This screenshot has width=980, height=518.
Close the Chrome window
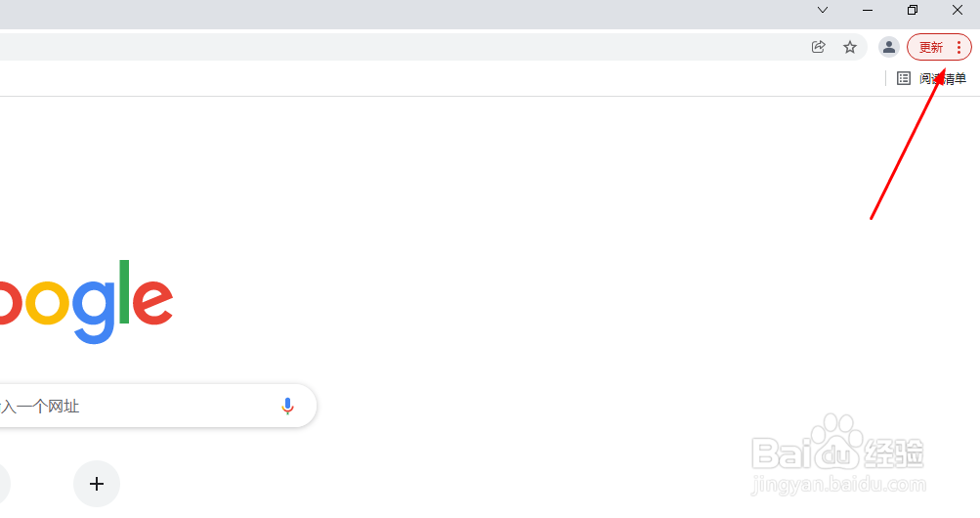pos(958,10)
